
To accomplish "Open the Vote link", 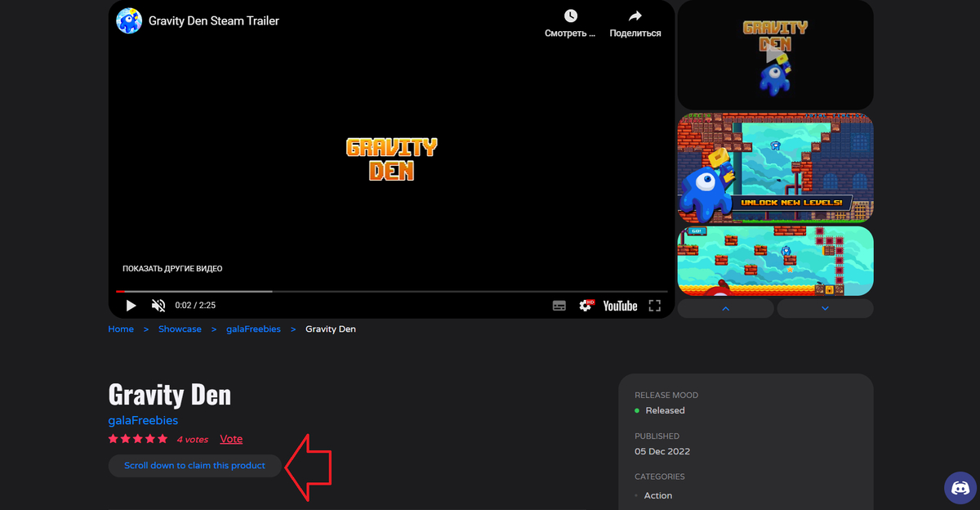I will click(x=231, y=439).
